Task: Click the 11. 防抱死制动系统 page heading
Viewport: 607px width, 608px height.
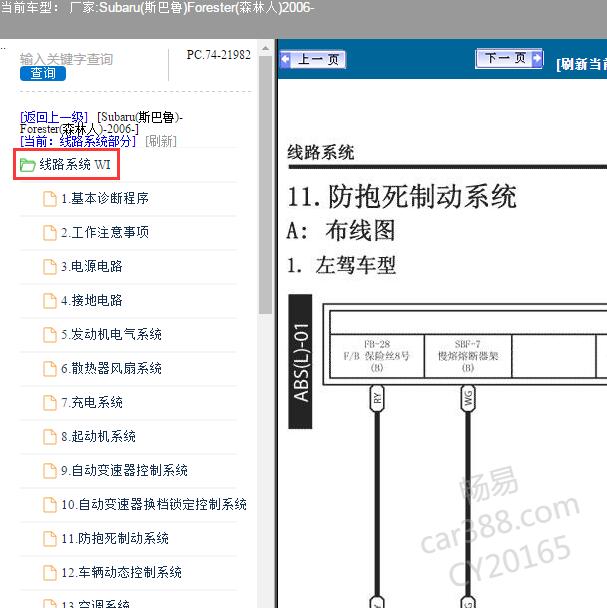Action: (x=402, y=197)
